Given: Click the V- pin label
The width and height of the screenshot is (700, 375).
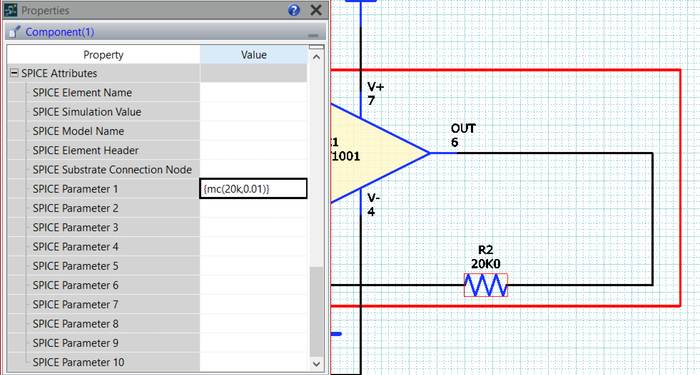Looking at the screenshot, I should tap(374, 197).
